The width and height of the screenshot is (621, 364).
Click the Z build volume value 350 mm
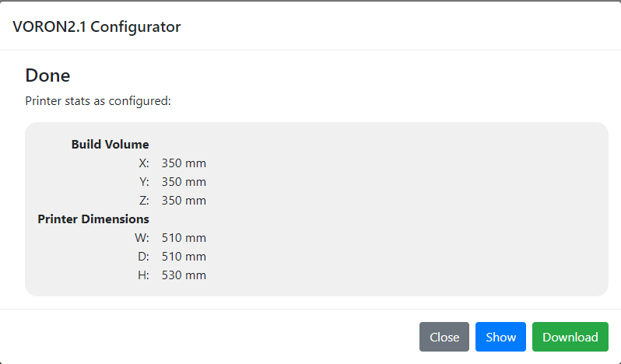[x=184, y=201]
